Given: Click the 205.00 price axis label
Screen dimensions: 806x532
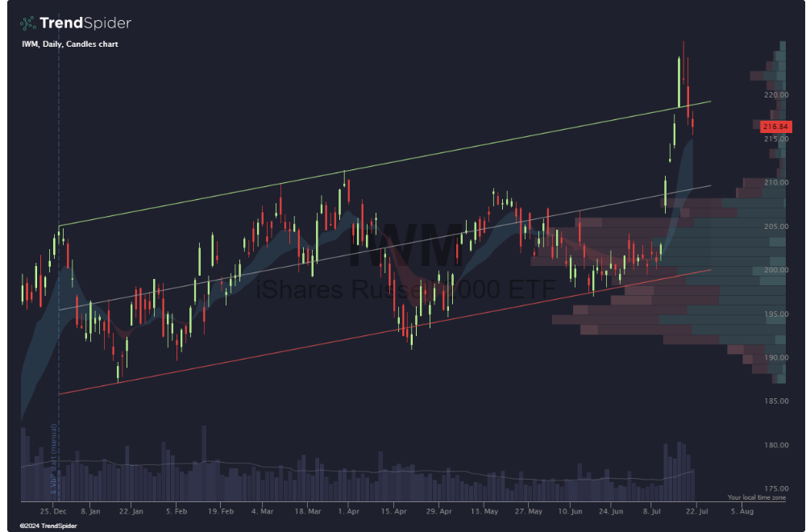Looking at the screenshot, I should 776,227.
